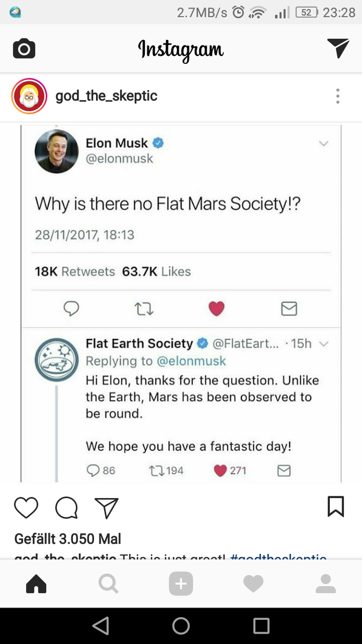The image size is (362, 644).
Task: Open comments with the speech bubble icon
Action: 67,507
